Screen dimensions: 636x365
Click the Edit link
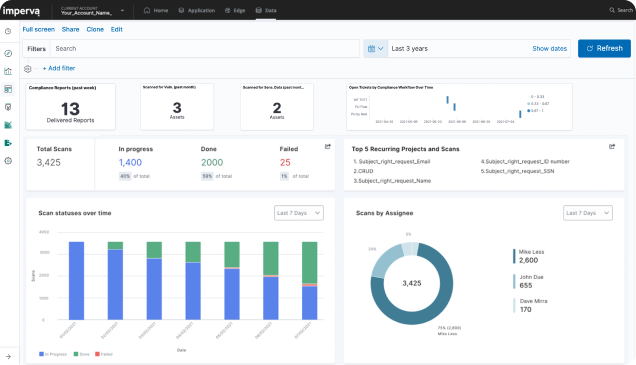[x=116, y=29]
